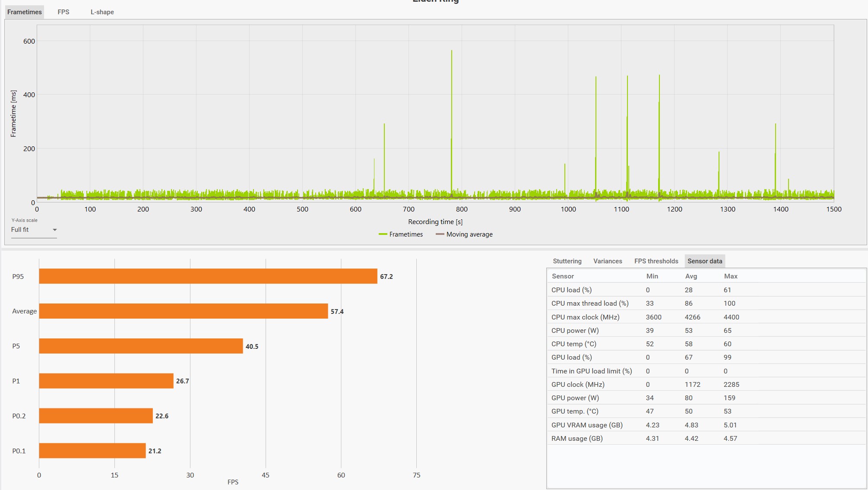Select the CPU load (%) row

point(571,290)
